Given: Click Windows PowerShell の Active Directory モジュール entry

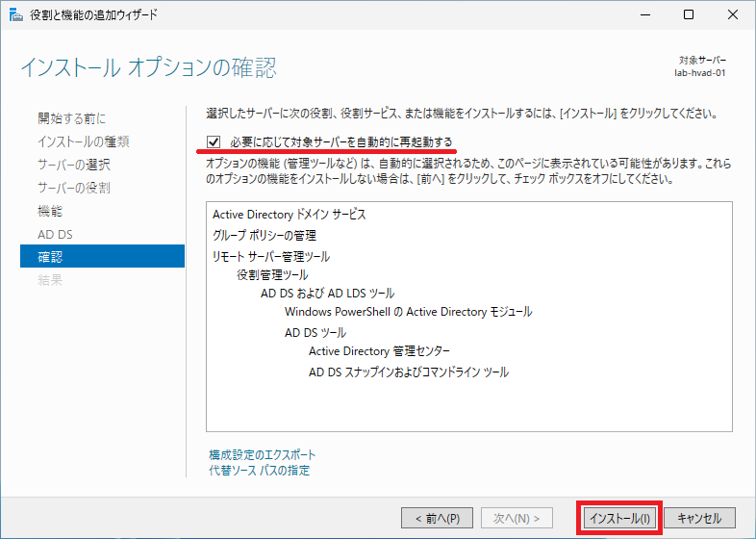Looking at the screenshot, I should [x=409, y=312].
